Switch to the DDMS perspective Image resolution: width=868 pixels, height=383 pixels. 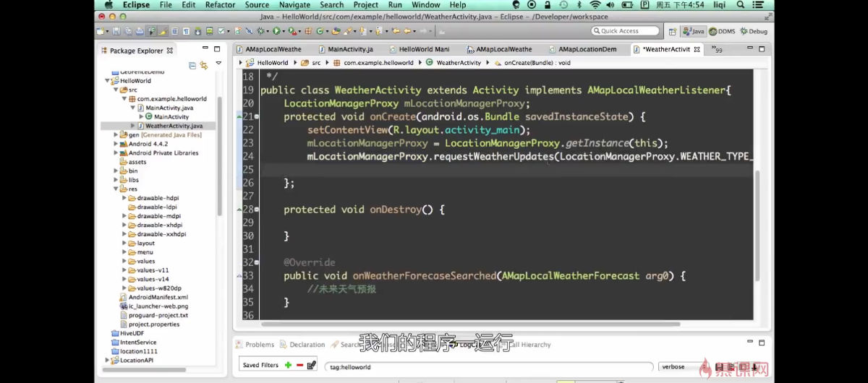click(x=722, y=31)
